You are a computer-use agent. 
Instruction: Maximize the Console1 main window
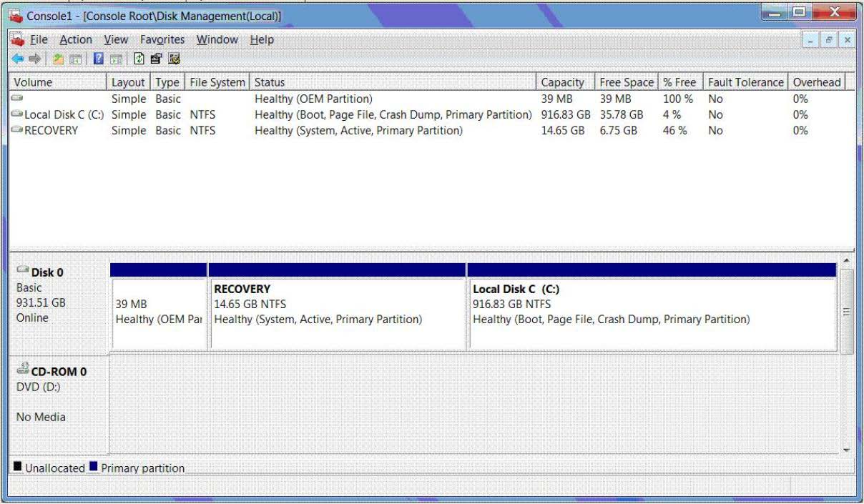tap(799, 12)
